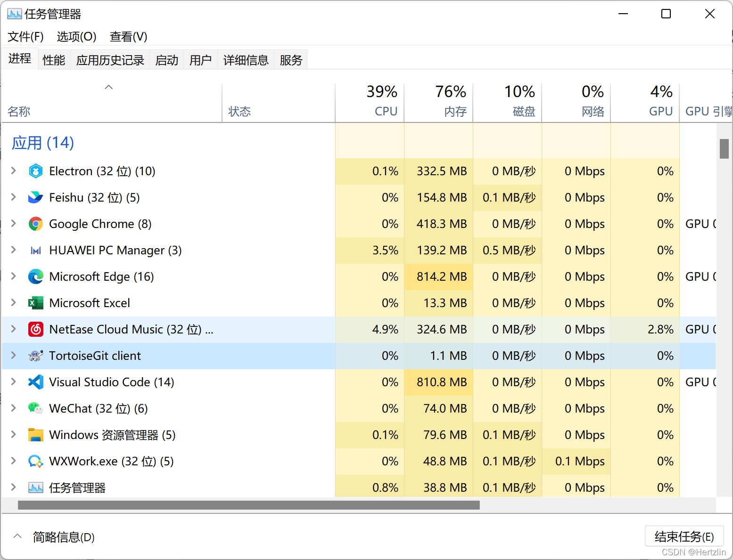Image resolution: width=733 pixels, height=560 pixels.
Task: Switch to the 用户 tab
Action: [x=200, y=60]
